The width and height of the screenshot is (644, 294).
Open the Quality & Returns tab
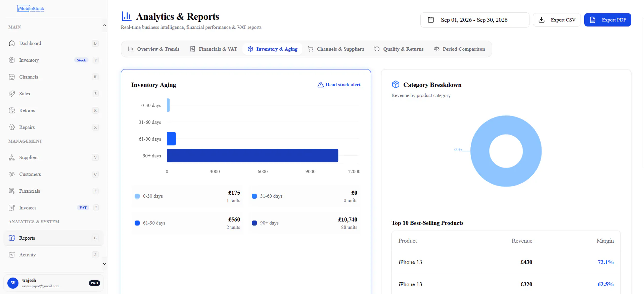399,49
